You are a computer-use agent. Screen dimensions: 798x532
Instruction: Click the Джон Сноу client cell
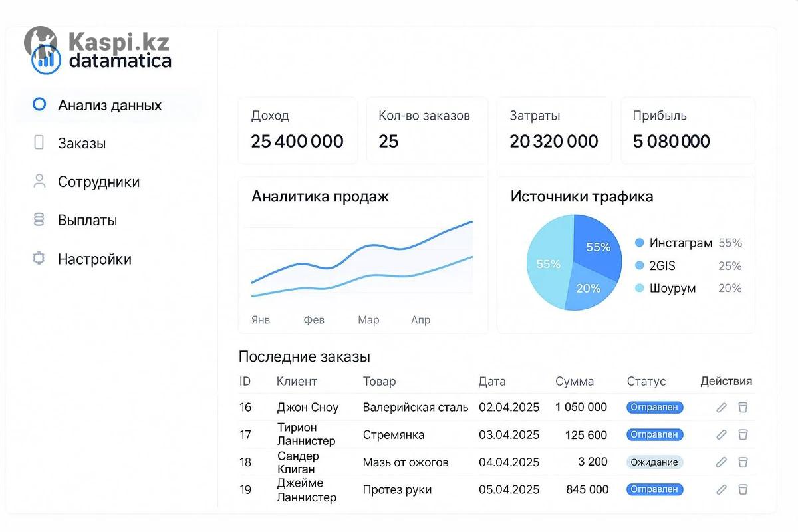click(308, 408)
